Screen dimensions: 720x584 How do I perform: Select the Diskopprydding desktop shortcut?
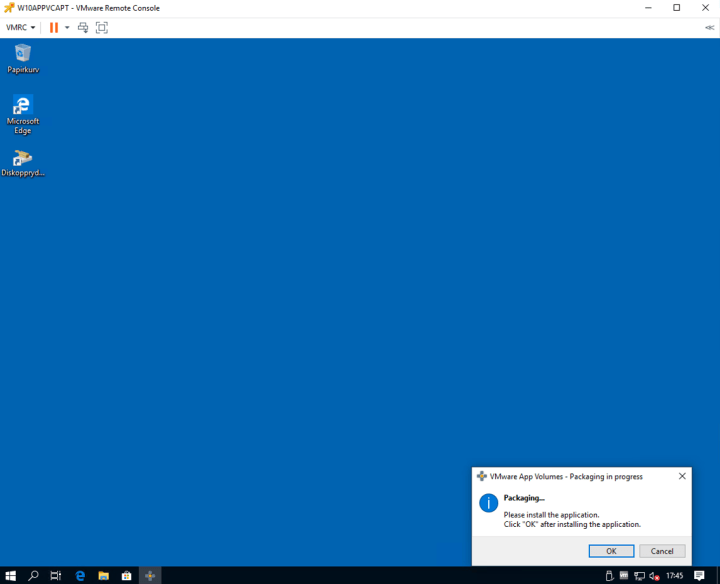(22, 163)
